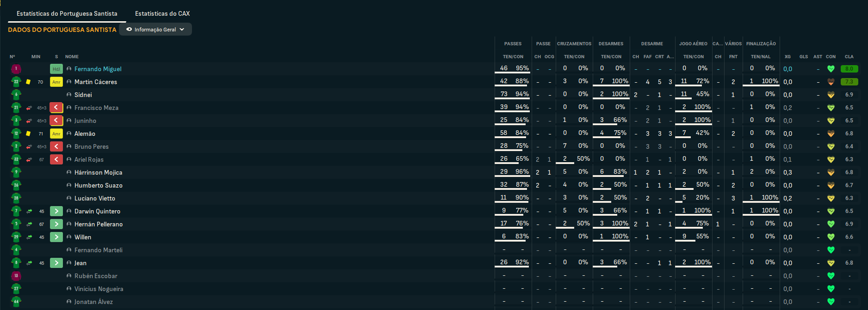Click the substituted-off badge for Francisco Meza
The image size is (868, 310).
56,108
